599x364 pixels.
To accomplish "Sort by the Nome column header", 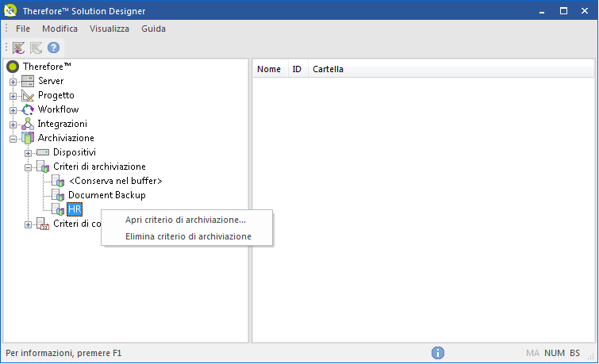I will point(270,69).
